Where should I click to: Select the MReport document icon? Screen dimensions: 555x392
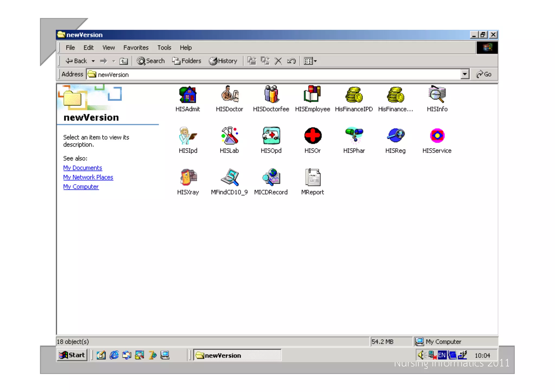point(312,177)
